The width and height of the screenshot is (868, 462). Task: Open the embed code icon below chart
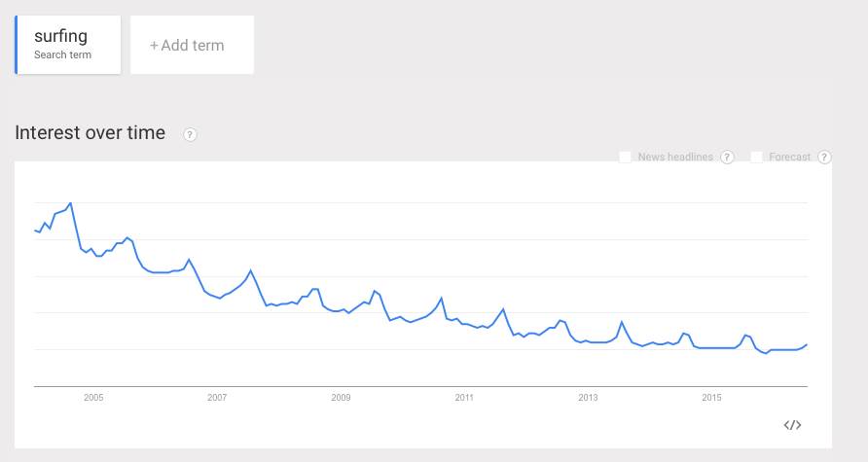[792, 425]
